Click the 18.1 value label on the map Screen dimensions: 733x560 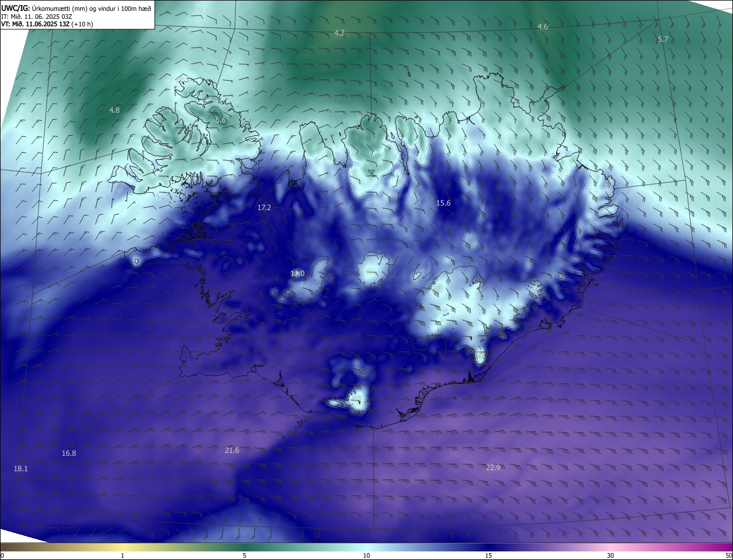[x=21, y=468]
